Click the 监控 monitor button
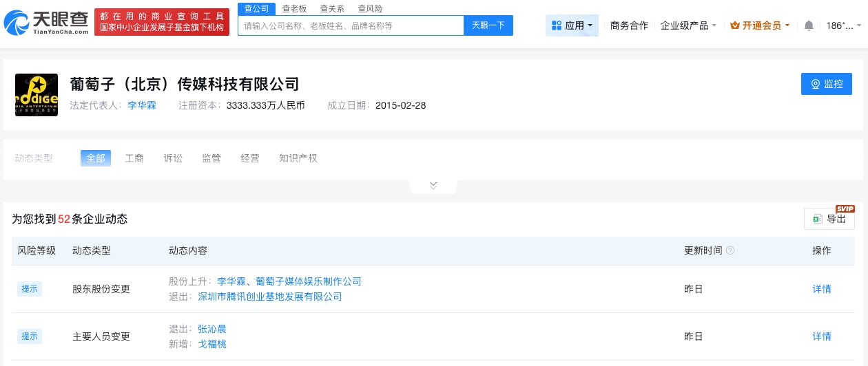Image resolution: width=868 pixels, height=366 pixels. click(x=827, y=84)
